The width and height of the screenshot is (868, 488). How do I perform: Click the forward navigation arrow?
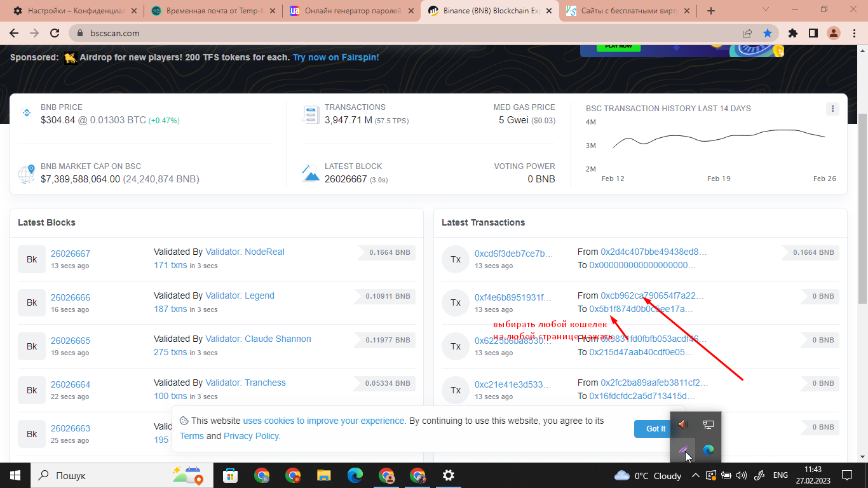tap(34, 33)
